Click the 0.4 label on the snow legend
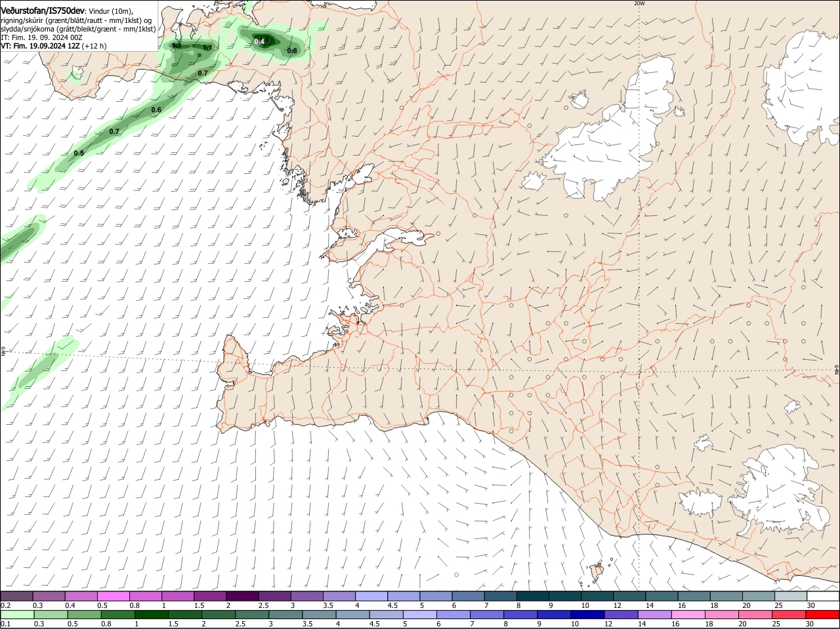Screen dimensions: 840x629 coord(70,605)
